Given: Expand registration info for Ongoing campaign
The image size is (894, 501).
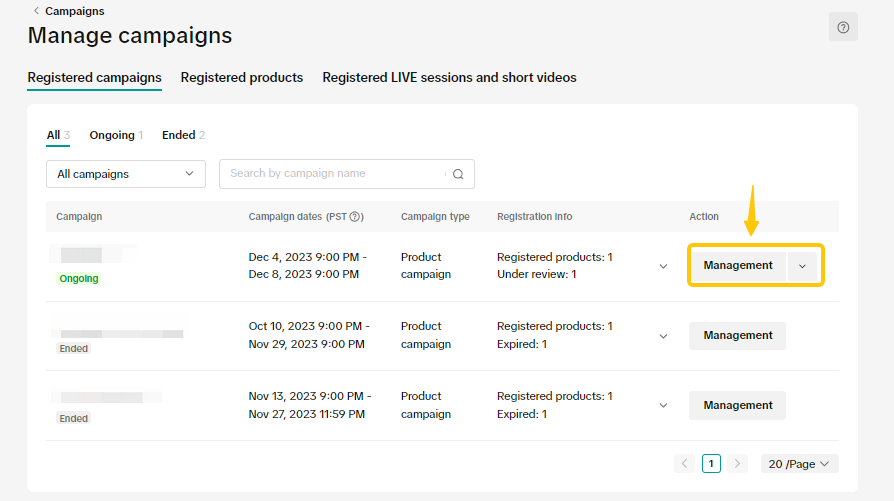Looking at the screenshot, I should click(x=663, y=266).
